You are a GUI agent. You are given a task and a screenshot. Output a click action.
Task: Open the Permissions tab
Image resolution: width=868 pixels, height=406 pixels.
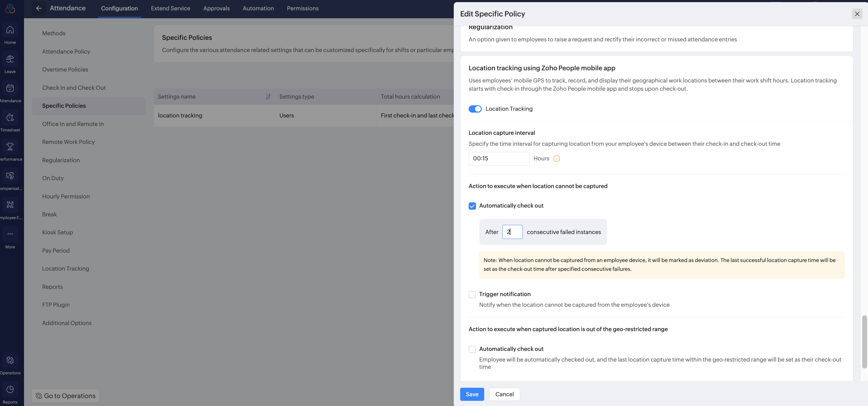click(x=302, y=8)
